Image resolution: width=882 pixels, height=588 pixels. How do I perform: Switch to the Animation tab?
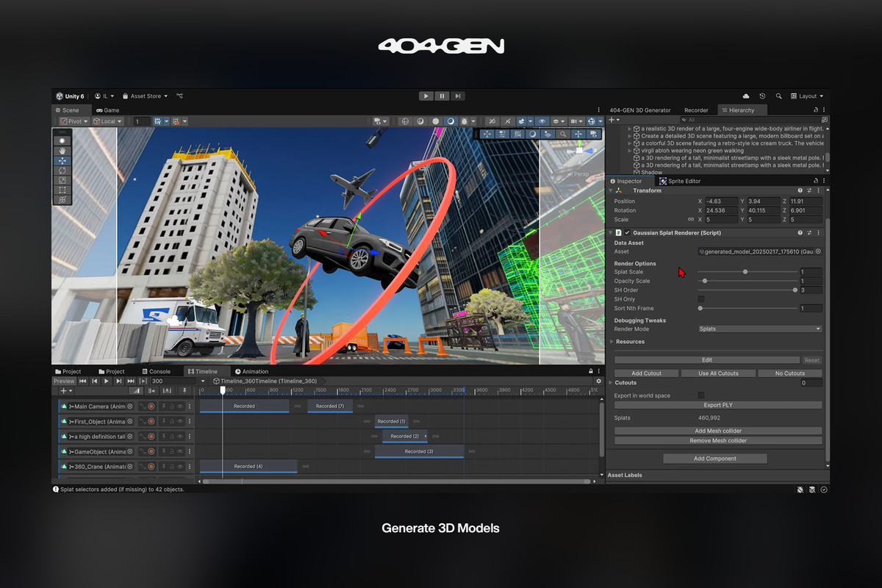pos(251,371)
